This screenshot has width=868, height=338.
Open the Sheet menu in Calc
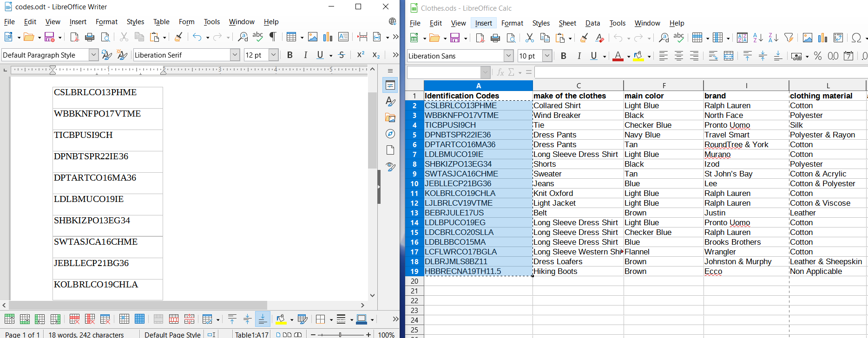(x=567, y=23)
